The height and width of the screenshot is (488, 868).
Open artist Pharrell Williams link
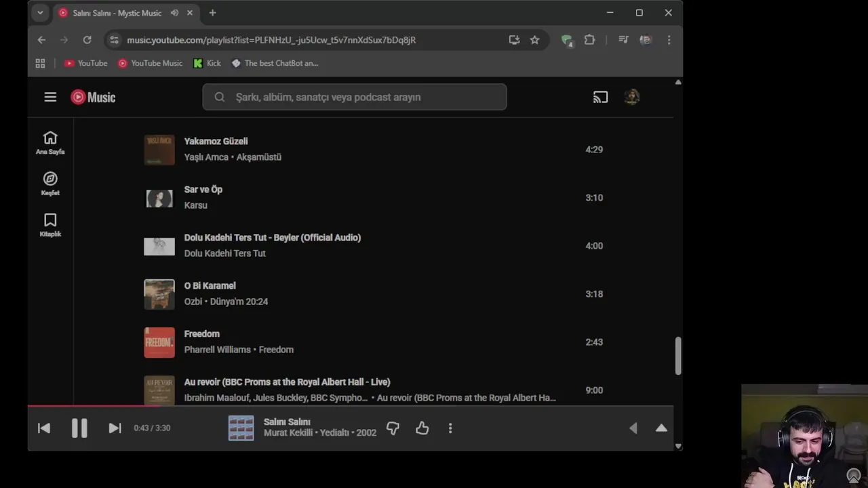(x=217, y=349)
